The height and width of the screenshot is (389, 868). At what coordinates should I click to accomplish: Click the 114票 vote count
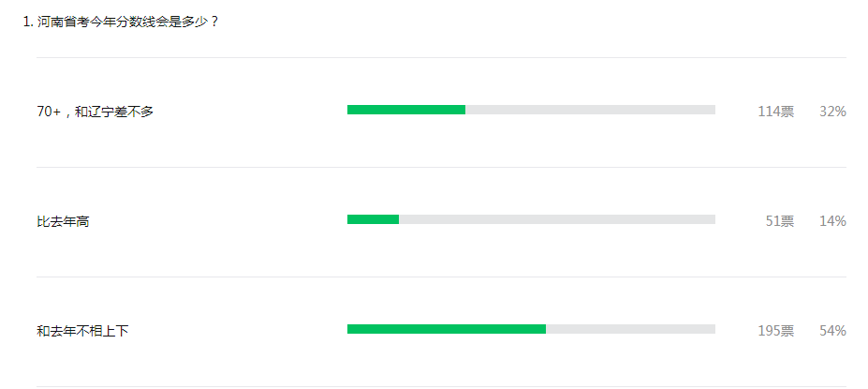(x=775, y=112)
